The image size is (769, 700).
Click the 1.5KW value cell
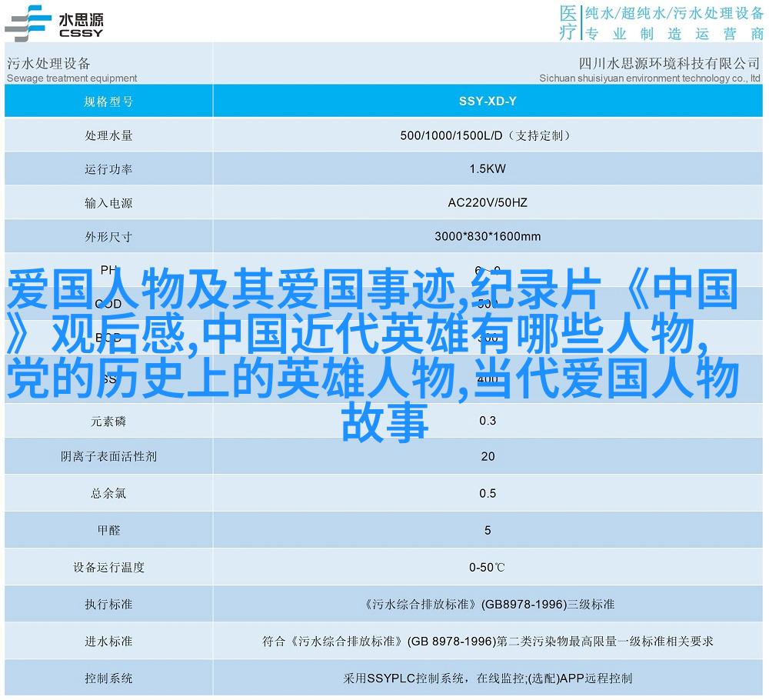[x=488, y=169]
